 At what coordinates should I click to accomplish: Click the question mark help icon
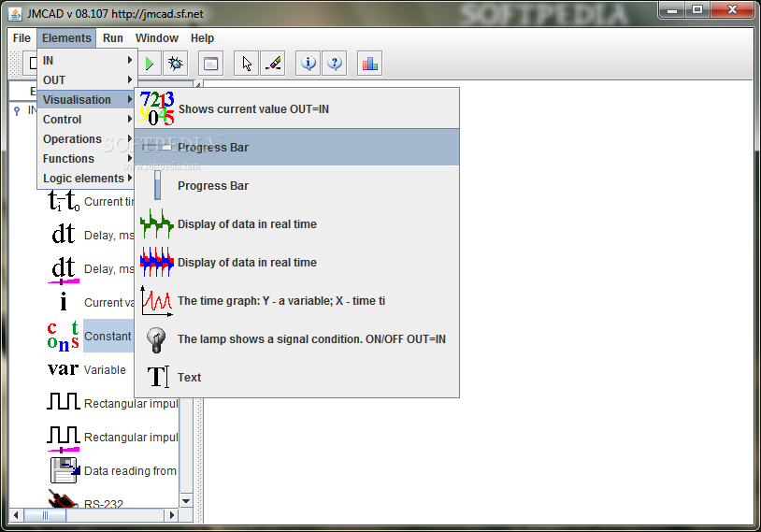(x=335, y=64)
